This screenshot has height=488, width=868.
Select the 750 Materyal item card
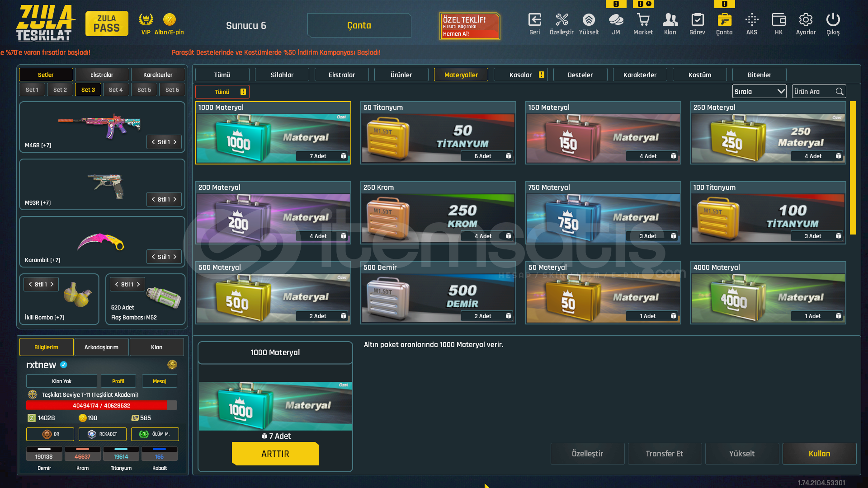coord(603,213)
